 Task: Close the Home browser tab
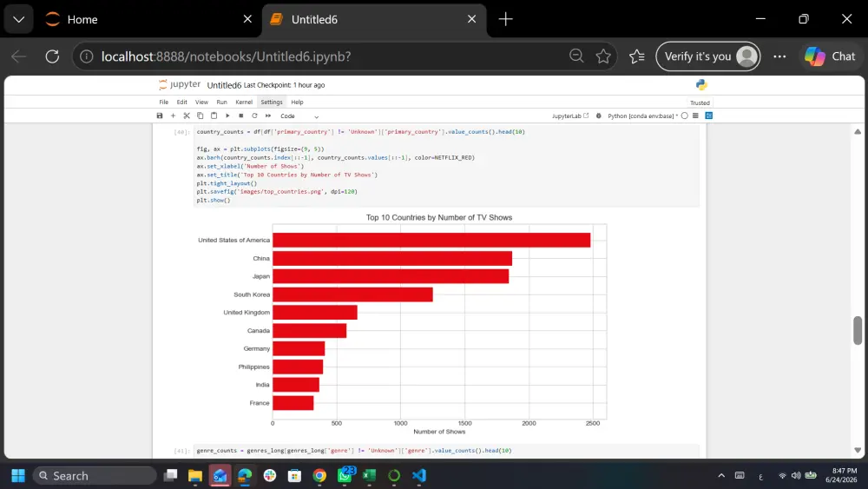pyautogui.click(x=247, y=19)
